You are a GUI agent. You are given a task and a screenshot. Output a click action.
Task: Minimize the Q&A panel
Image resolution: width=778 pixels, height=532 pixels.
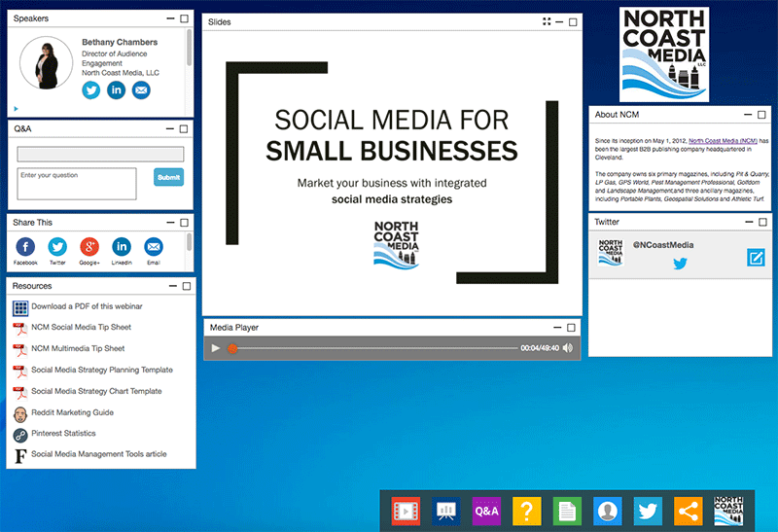[x=170, y=128]
